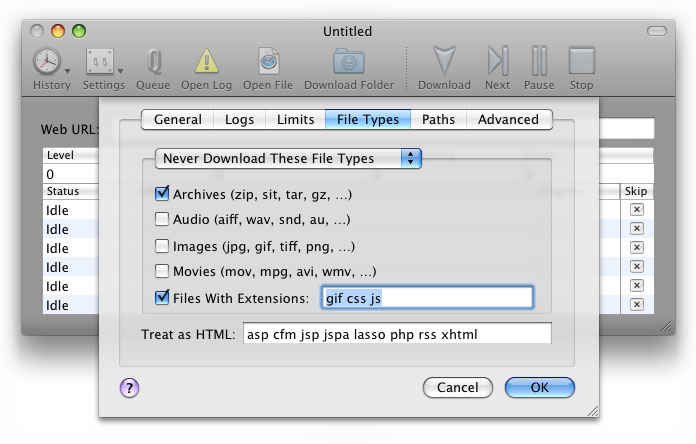Viewport: 696px width, 444px height.
Task: Click the Treat as HTML text field
Action: tap(397, 333)
